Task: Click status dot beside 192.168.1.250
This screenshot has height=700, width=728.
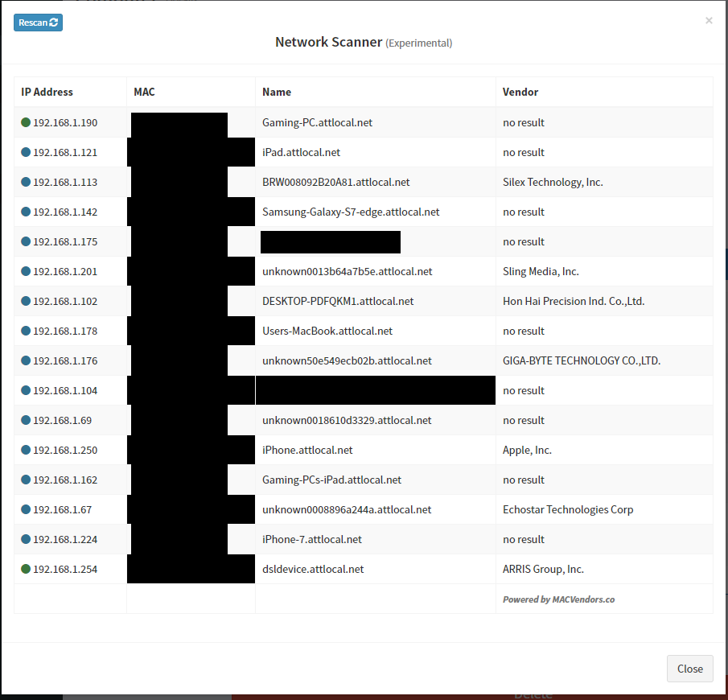Action: click(x=26, y=450)
